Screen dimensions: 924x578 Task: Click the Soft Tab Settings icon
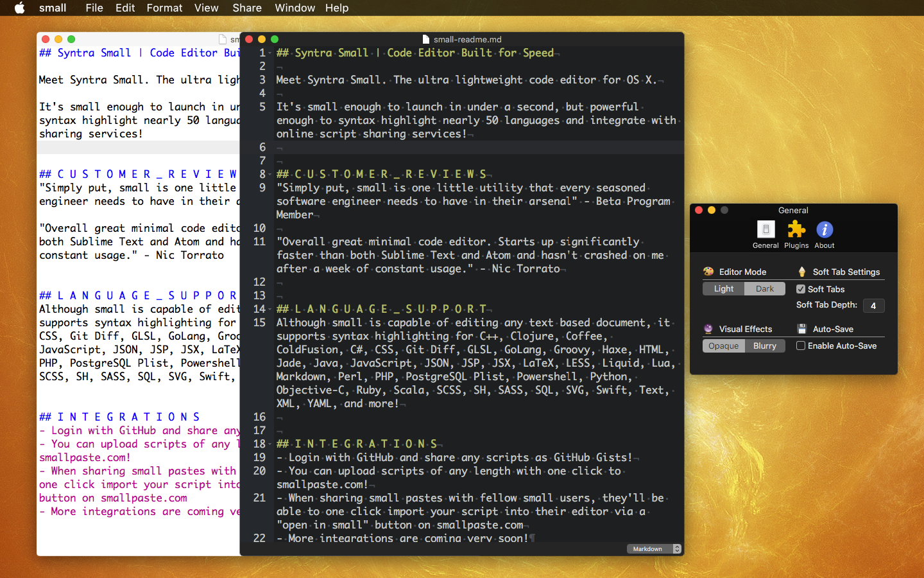click(x=802, y=272)
